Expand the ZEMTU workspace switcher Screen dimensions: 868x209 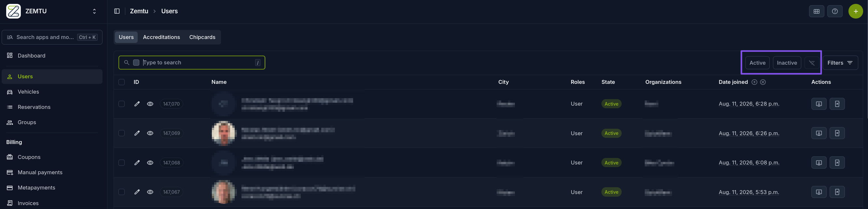(x=94, y=11)
